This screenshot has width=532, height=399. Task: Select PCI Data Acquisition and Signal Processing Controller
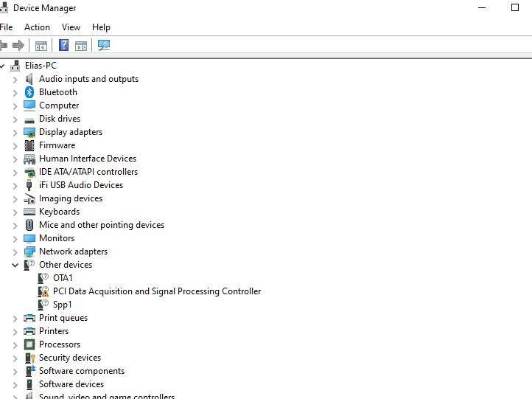point(157,291)
